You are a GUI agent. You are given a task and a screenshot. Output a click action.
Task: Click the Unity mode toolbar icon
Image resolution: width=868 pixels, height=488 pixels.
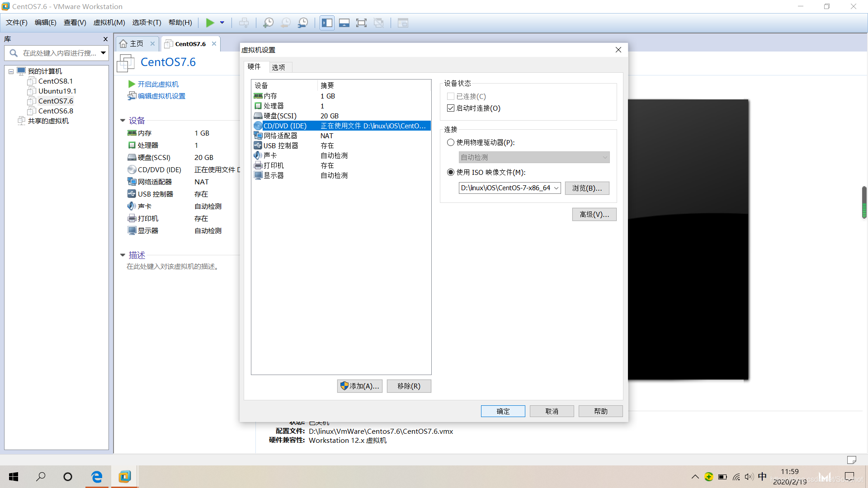379,23
